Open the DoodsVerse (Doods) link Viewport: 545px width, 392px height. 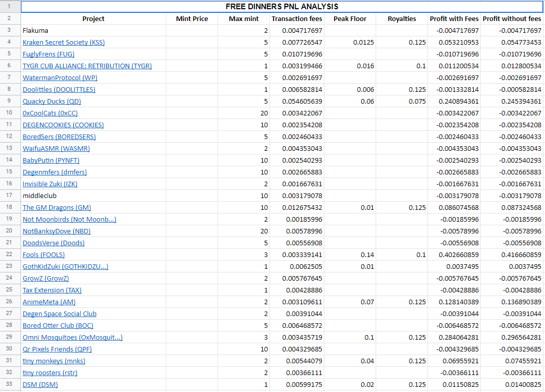pyautogui.click(x=53, y=243)
